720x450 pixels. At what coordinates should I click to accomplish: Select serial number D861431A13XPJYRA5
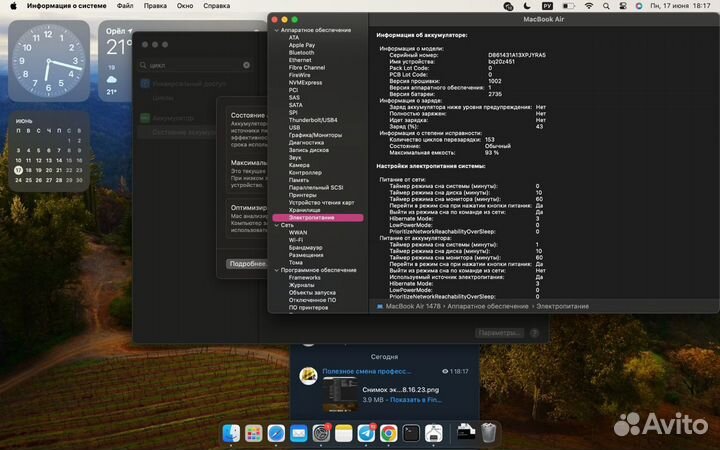coord(517,55)
